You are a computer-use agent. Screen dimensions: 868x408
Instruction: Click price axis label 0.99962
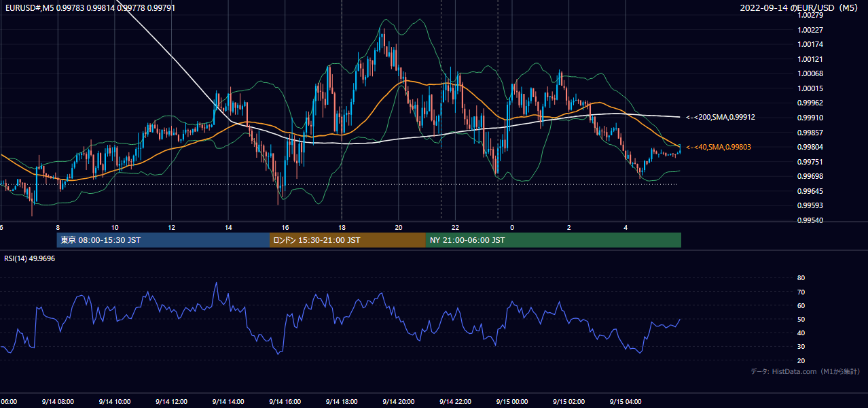[x=811, y=103]
